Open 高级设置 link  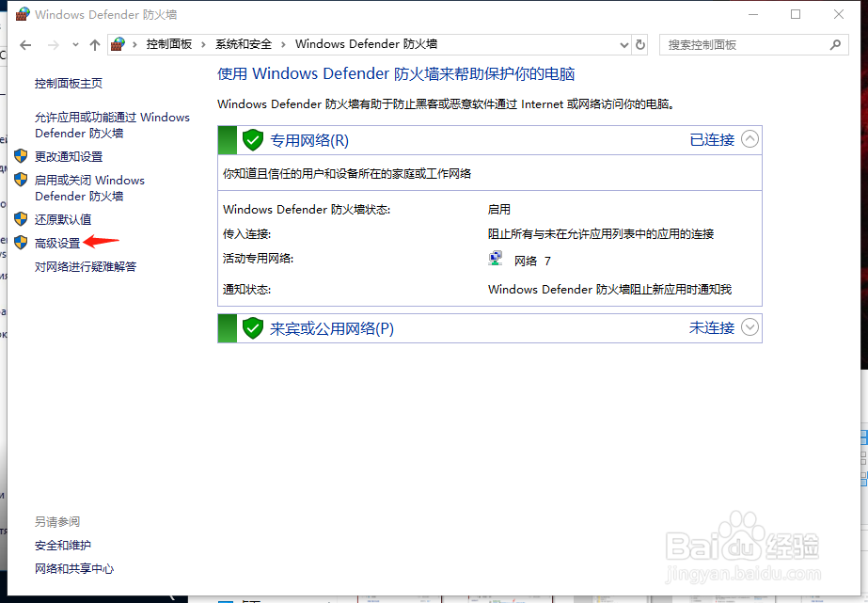coord(57,243)
